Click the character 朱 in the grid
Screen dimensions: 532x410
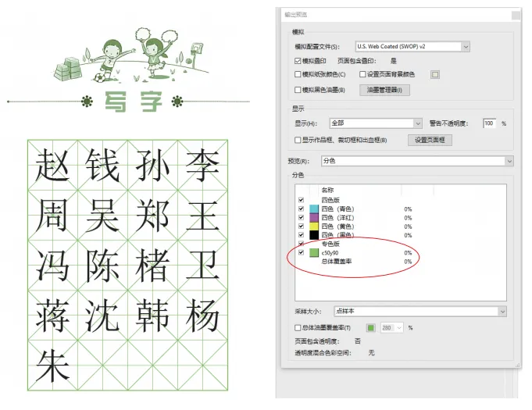tap(52, 366)
